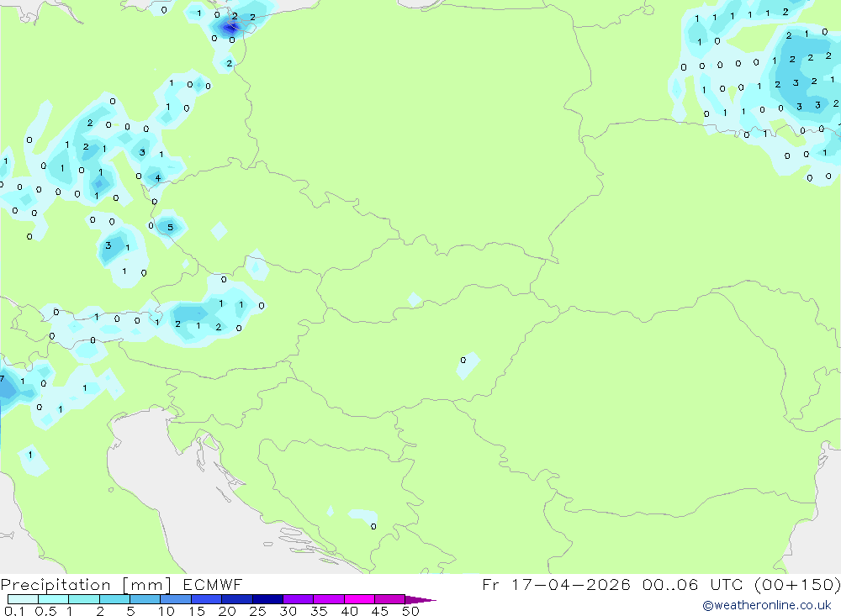Pick the 35–40 mm purple legend swatch
This screenshot has width=841, height=616.
click(328, 599)
